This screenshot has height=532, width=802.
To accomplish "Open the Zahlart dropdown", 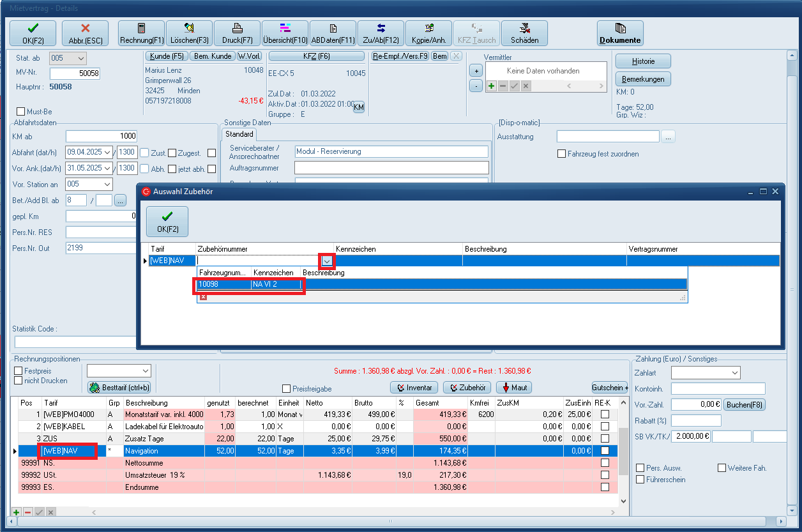I will pos(734,372).
